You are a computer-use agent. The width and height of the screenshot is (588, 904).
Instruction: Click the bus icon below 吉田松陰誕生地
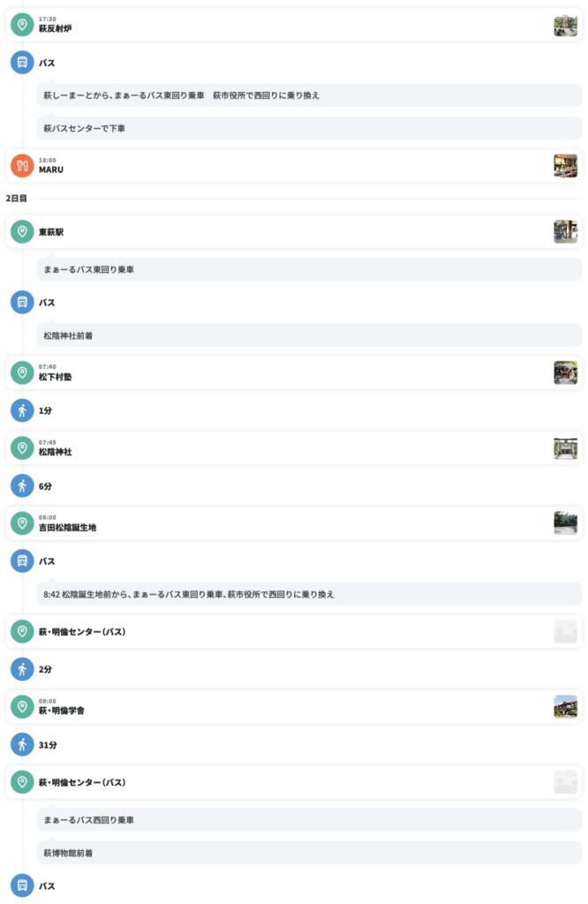[x=22, y=561]
